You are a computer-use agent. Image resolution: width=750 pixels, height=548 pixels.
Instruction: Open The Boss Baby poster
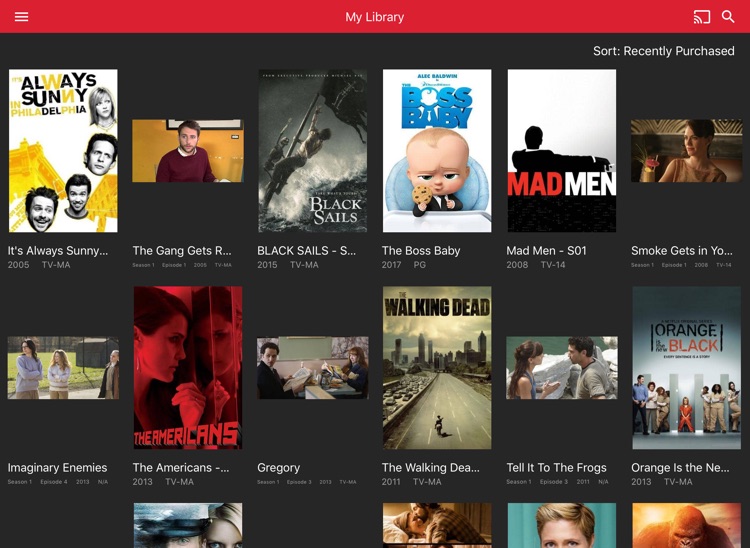(x=437, y=151)
